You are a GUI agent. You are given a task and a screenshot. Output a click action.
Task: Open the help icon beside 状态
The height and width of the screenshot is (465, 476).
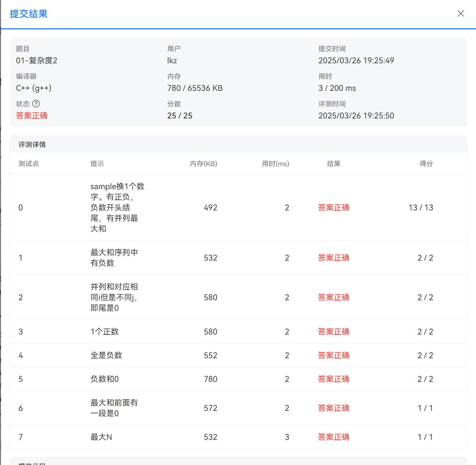[36, 104]
